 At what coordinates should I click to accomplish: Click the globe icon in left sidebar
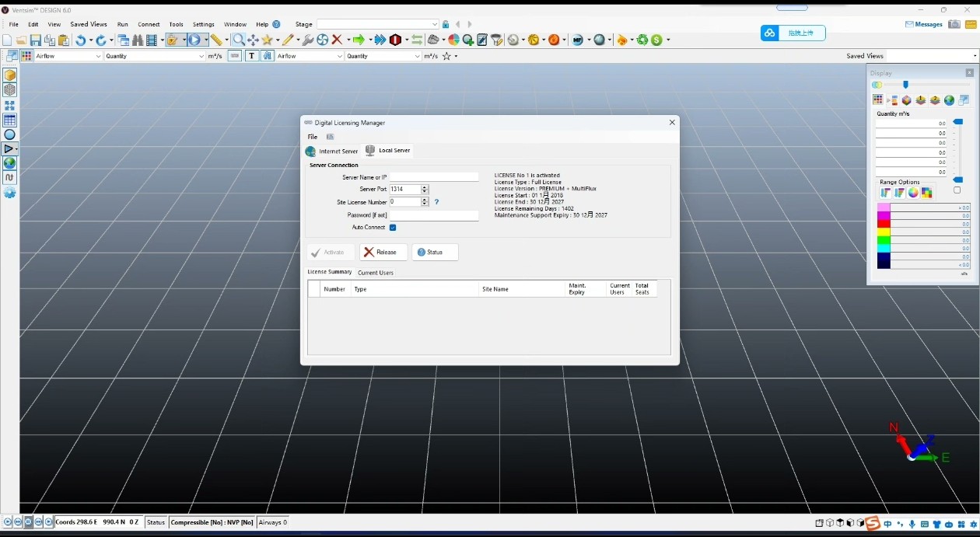[x=9, y=163]
